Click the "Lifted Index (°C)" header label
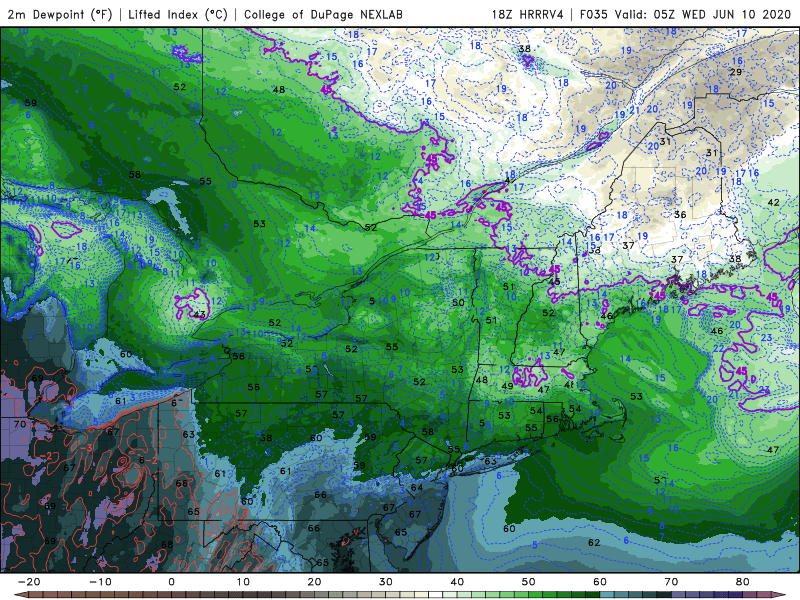This screenshot has width=800, height=600. pos(178,14)
